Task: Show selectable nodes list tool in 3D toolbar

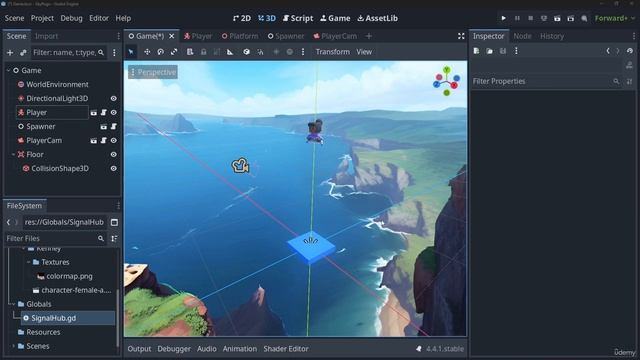Action: (190, 52)
